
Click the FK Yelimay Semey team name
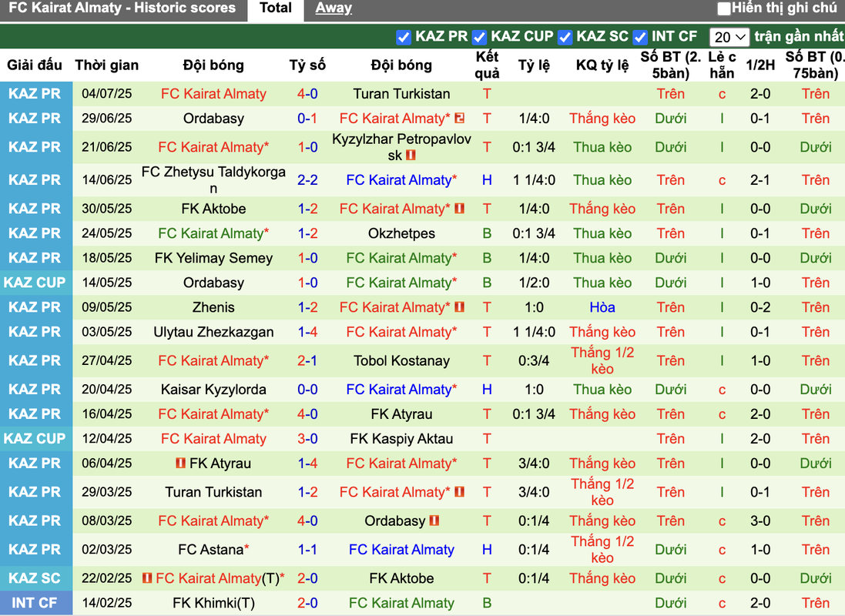coord(213,258)
